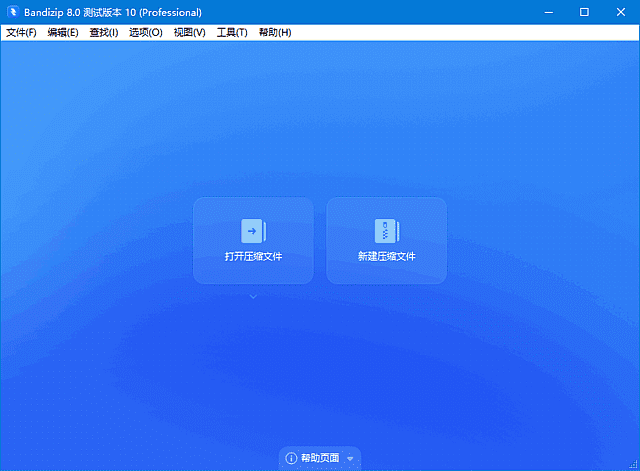This screenshot has width=640, height=471.
Task: Open the 编辑(E) menu
Action: [63, 33]
